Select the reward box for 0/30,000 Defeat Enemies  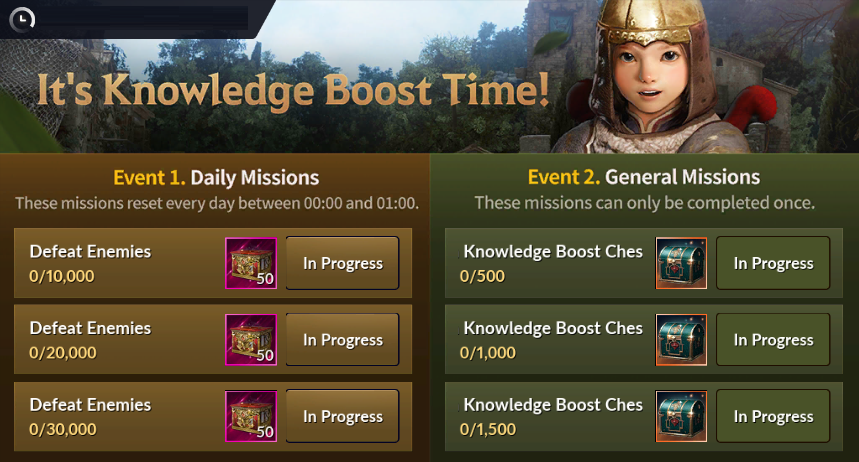tap(251, 417)
